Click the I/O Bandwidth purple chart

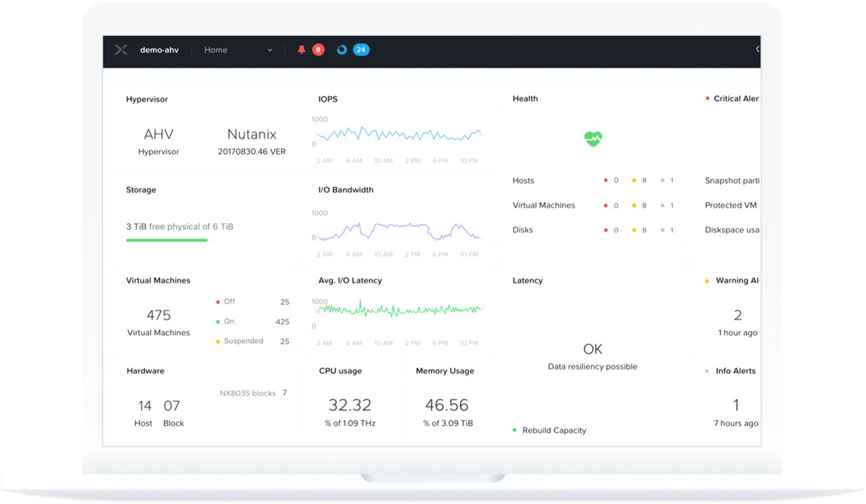tap(399, 231)
